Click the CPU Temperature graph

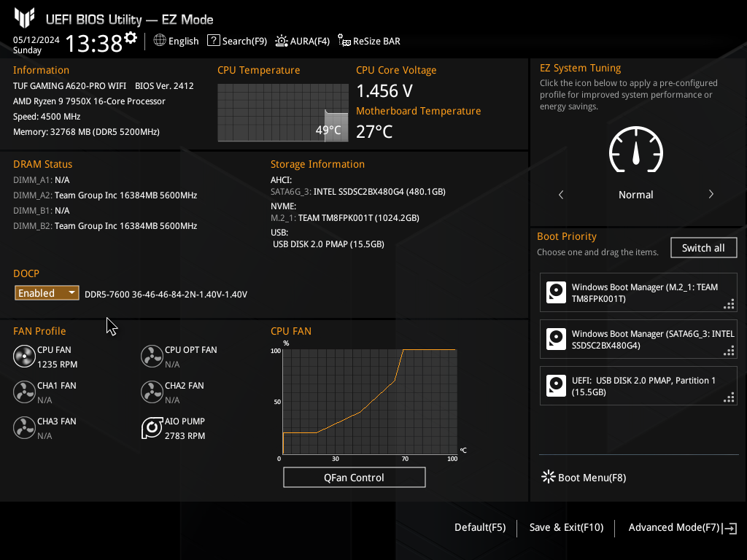click(x=283, y=113)
